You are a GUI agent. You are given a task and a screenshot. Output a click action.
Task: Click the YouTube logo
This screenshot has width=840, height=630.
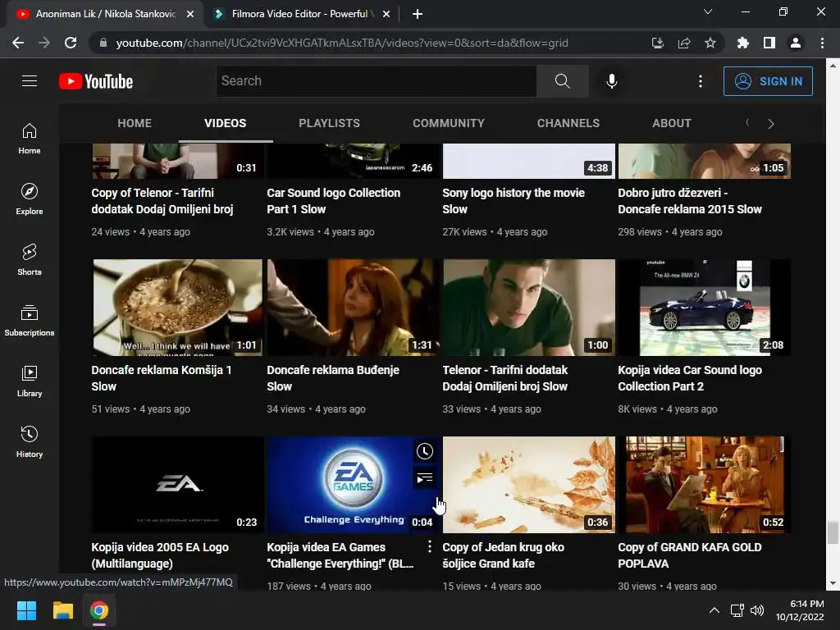click(96, 81)
